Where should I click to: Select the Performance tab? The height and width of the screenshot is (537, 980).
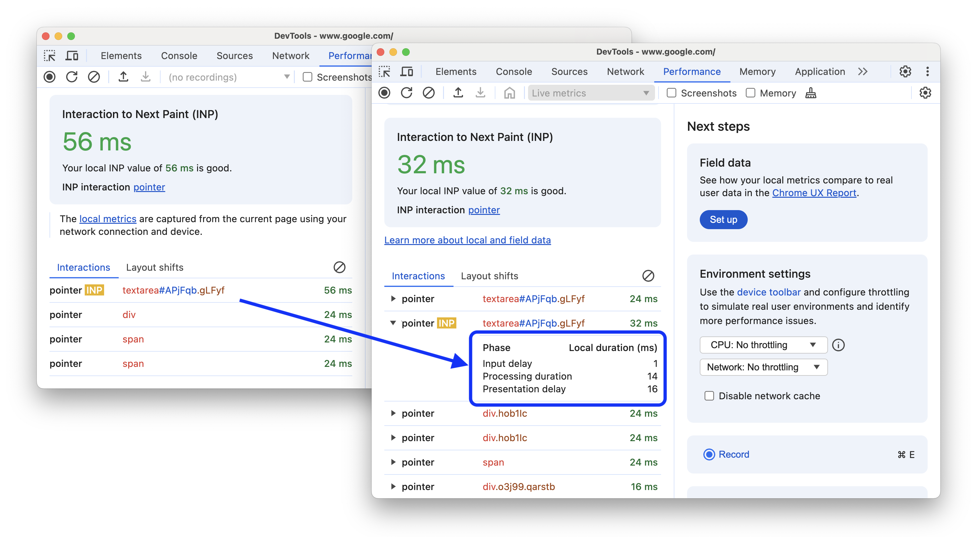tap(691, 71)
